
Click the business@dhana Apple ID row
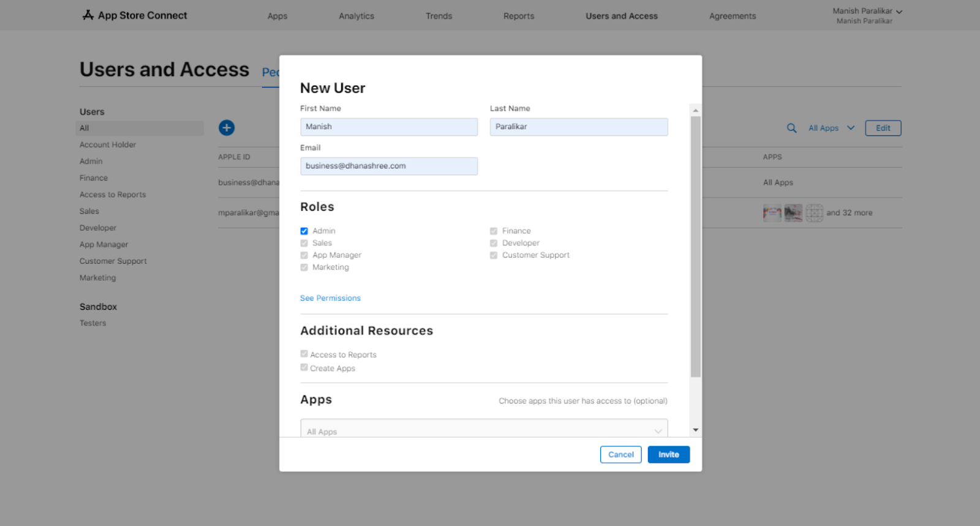click(249, 182)
